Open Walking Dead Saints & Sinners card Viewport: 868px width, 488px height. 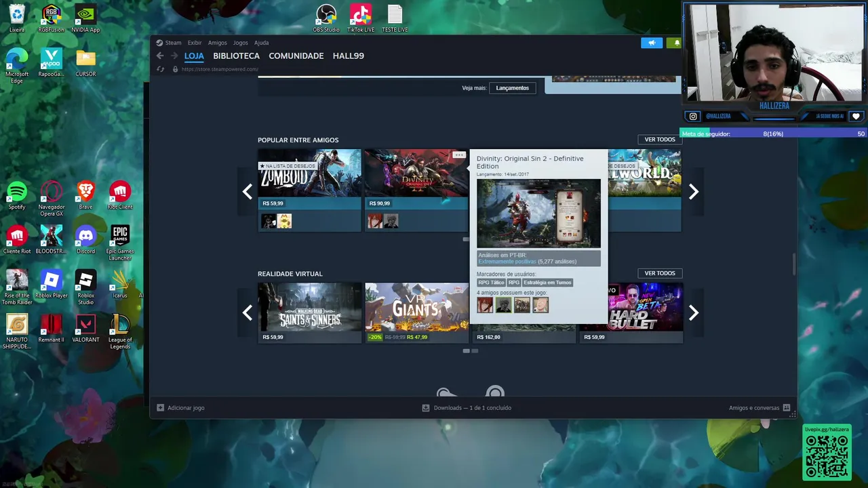309,312
